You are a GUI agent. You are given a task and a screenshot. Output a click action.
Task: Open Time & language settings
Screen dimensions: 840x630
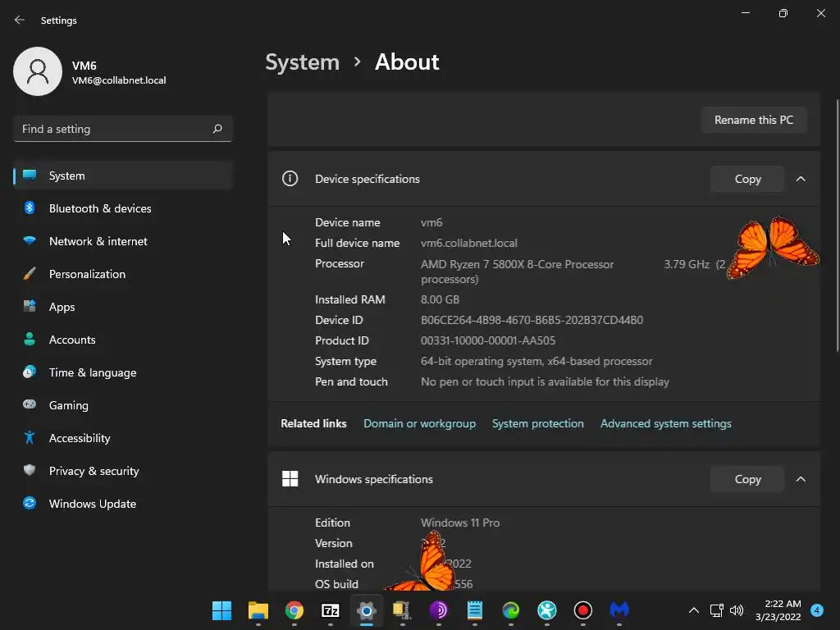click(x=123, y=372)
